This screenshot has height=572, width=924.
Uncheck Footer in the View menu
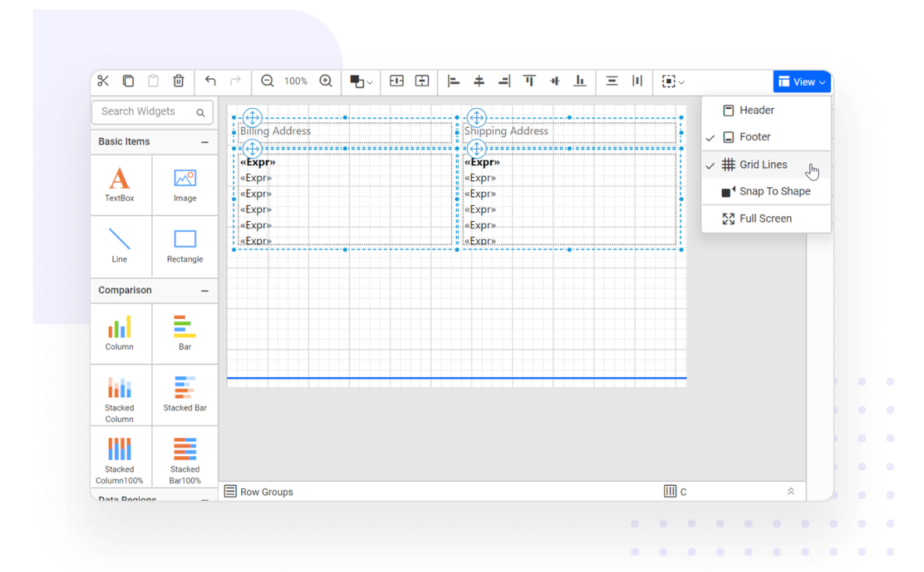[x=766, y=137]
